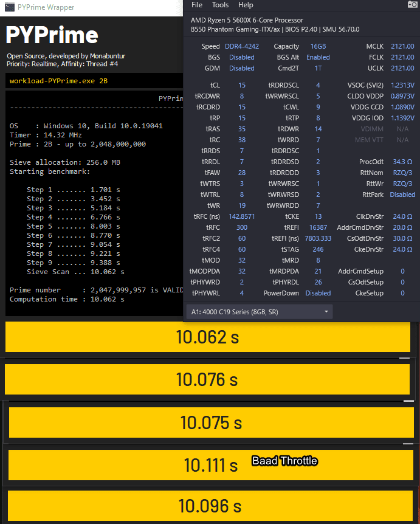Image resolution: width=420 pixels, height=524 pixels.
Task: Click the yellow 10.075 s result bar
Action: pyautogui.click(x=211, y=422)
